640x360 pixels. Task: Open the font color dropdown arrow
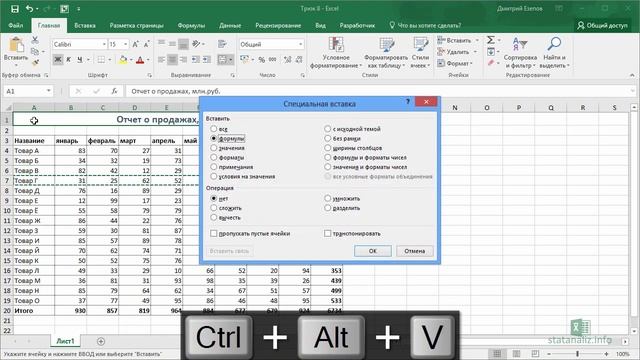pos(148,60)
